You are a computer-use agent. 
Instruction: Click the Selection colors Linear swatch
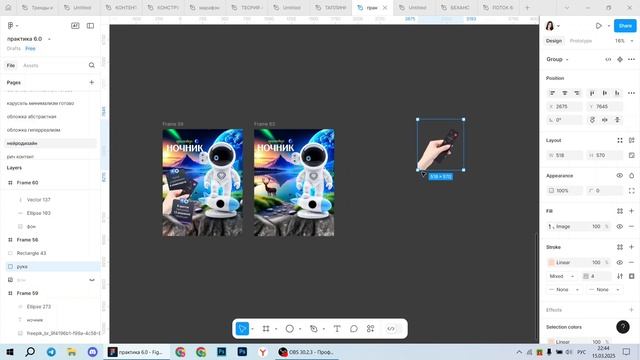[x=551, y=342]
